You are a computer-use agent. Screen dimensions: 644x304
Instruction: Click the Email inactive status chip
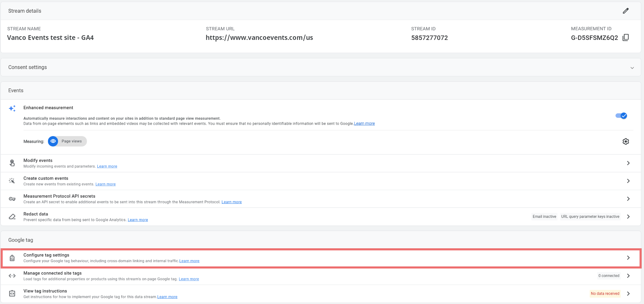pos(544,217)
